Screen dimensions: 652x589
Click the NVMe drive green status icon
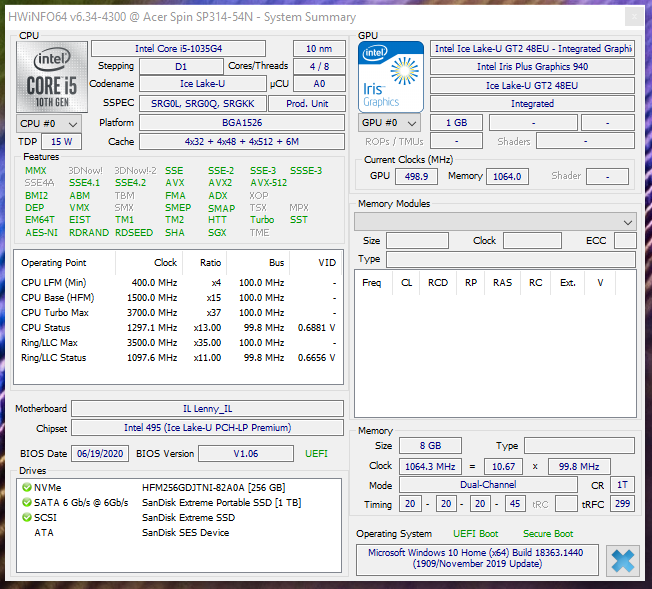coord(26,488)
